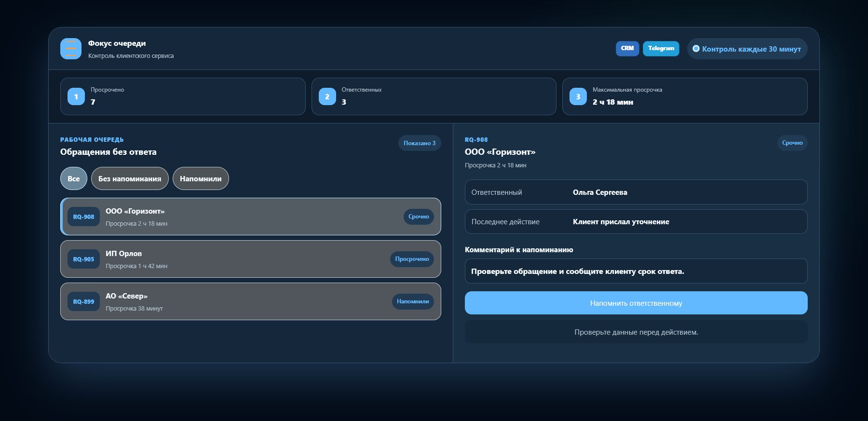The width and height of the screenshot is (868, 421).
Task: Click the reminder comment input field
Action: tap(636, 271)
